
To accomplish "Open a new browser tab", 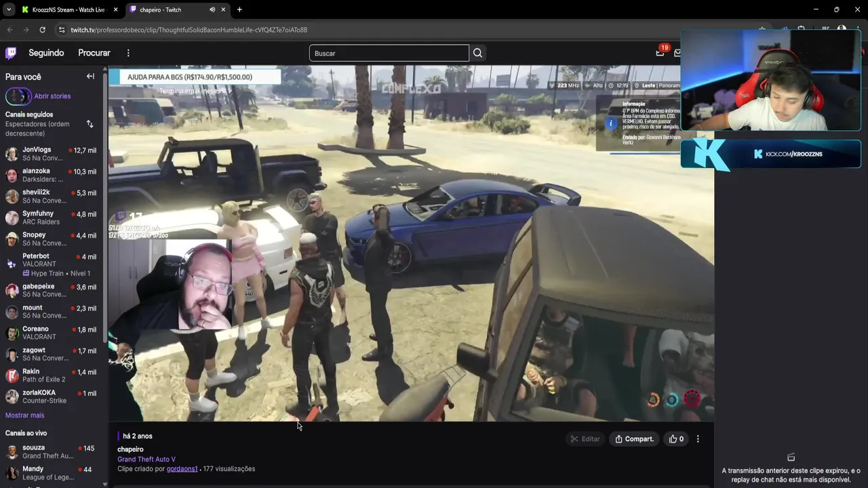I will click(x=239, y=9).
